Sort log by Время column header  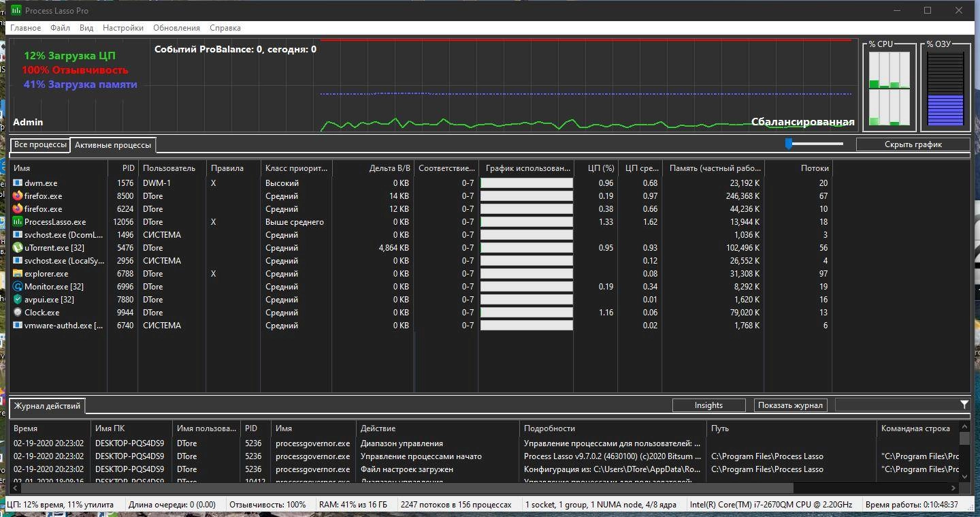[x=50, y=428]
